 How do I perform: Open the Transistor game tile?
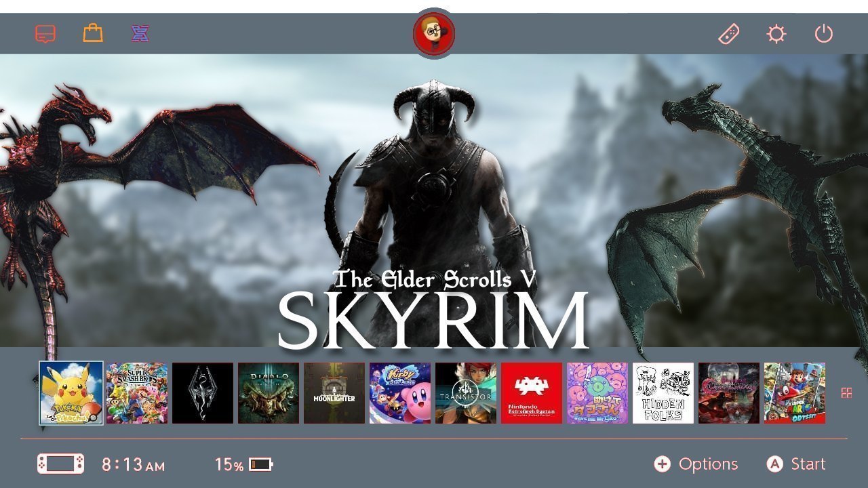466,393
